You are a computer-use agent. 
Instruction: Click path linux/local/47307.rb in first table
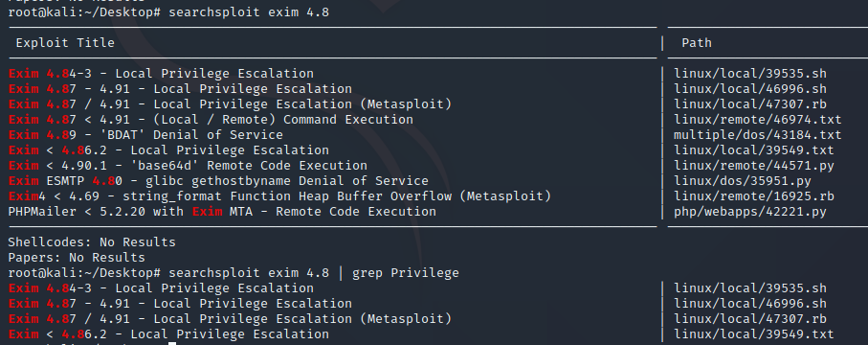click(x=750, y=104)
